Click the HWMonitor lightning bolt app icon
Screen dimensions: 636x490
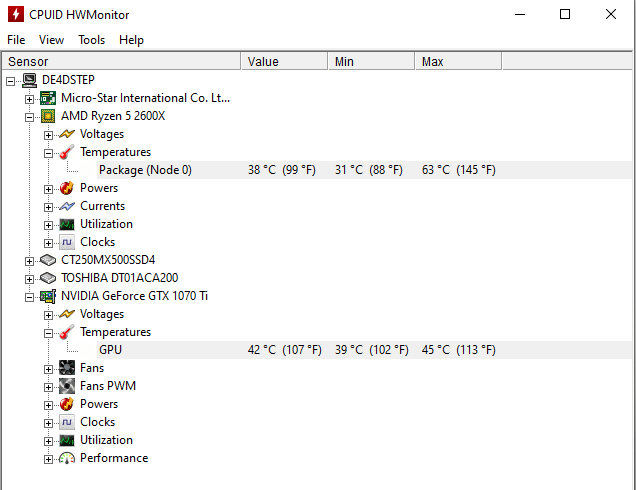[x=16, y=14]
